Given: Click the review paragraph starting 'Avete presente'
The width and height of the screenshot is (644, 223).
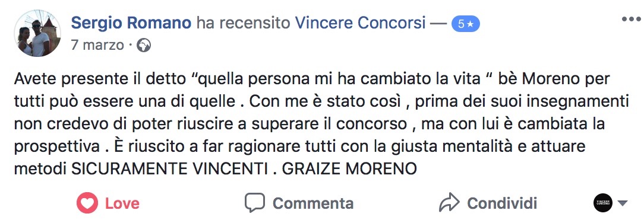Looking at the screenshot, I should (x=321, y=124).
